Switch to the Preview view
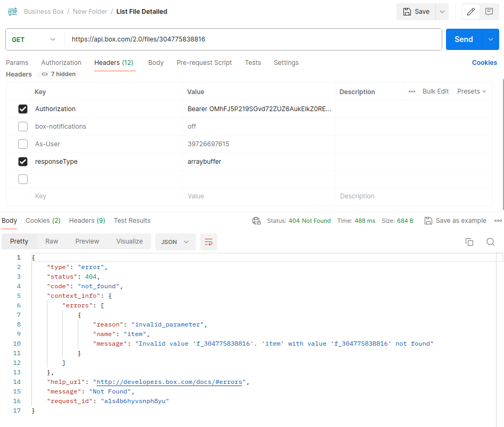Screen dimensions: 504x427 (87, 241)
